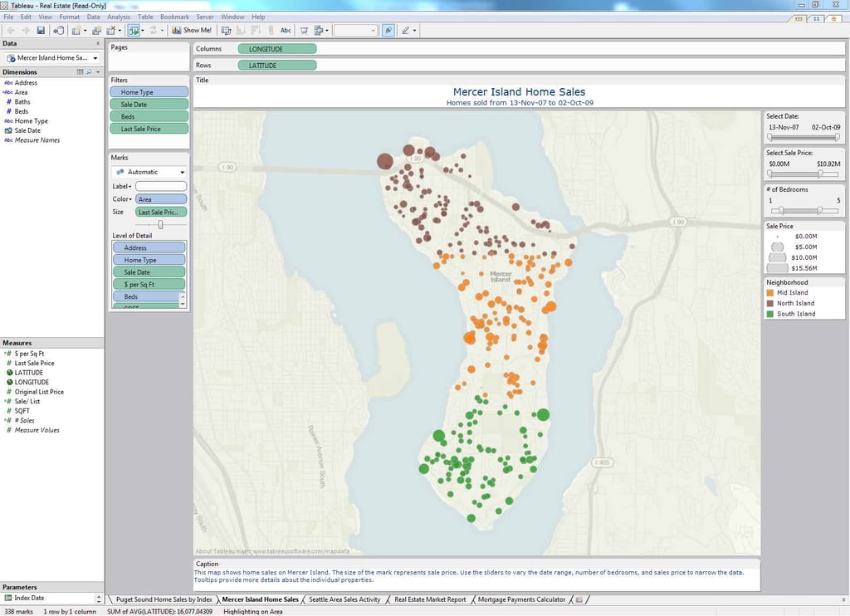Switch to Seattle Area Sales Activity tab

[x=344, y=599]
